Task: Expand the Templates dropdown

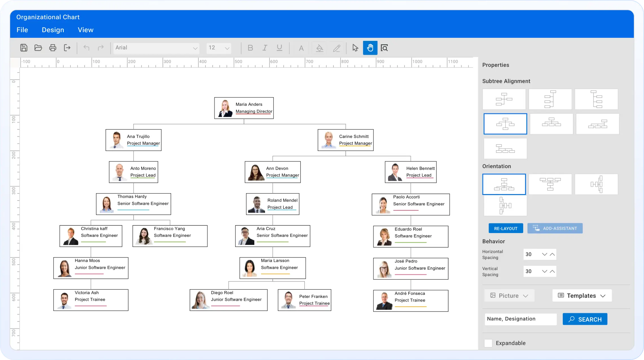Action: [582, 295]
